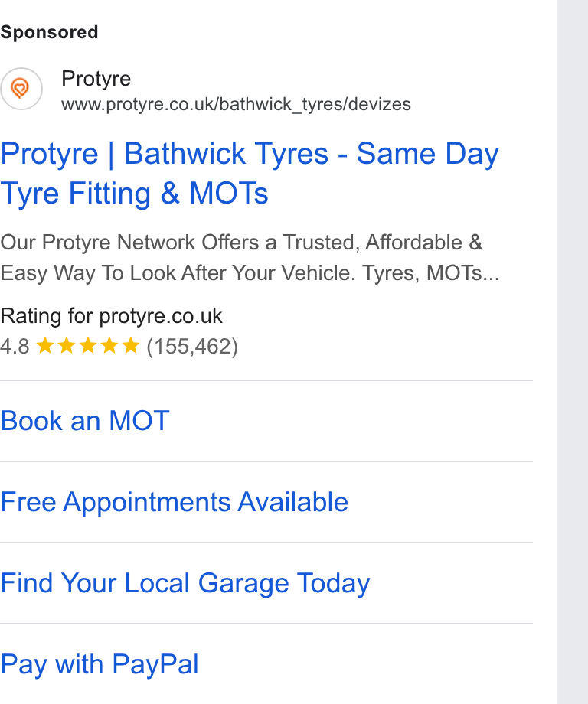Open Find Your Local Garage Today link

point(185,583)
